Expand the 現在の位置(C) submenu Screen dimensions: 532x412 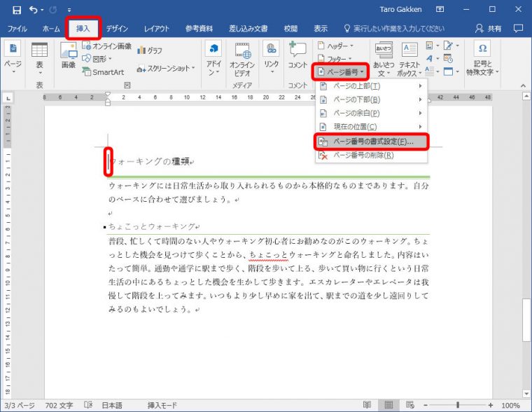[x=371, y=127]
